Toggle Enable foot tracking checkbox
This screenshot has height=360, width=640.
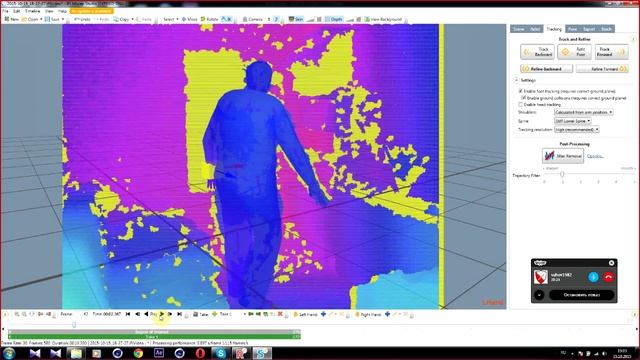click(x=520, y=91)
